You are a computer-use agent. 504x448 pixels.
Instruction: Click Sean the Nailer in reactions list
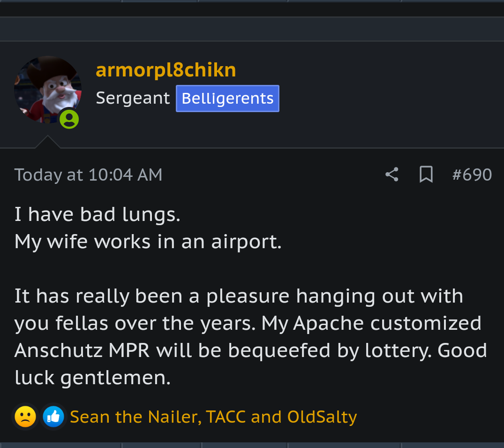135,417
